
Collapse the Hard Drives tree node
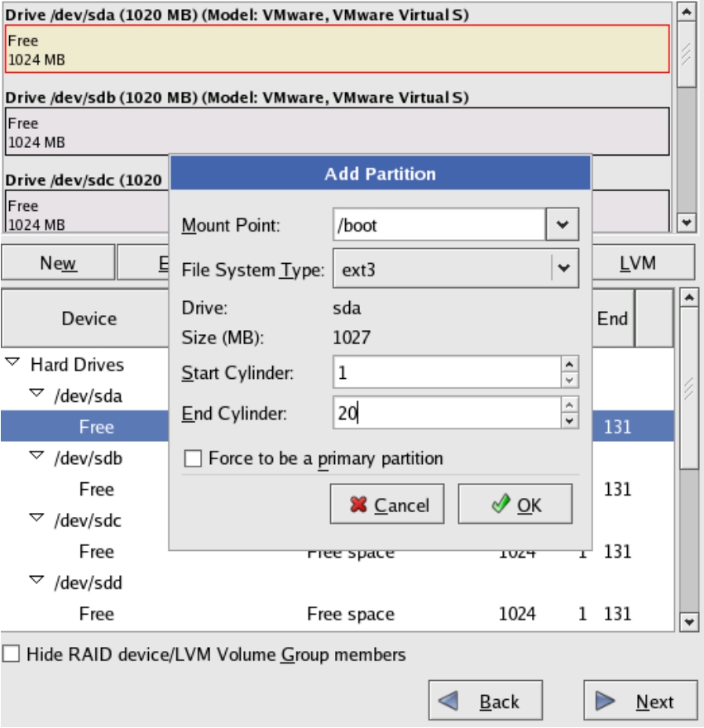tap(12, 363)
